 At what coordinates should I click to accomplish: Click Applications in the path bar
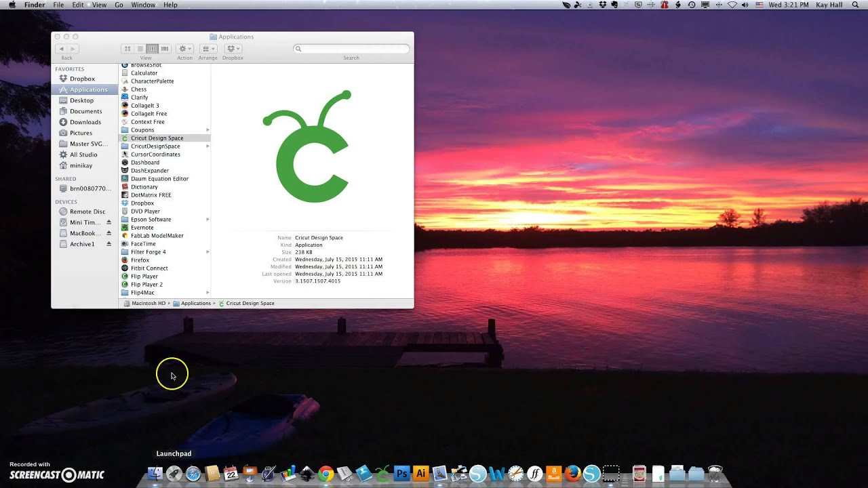[192, 304]
